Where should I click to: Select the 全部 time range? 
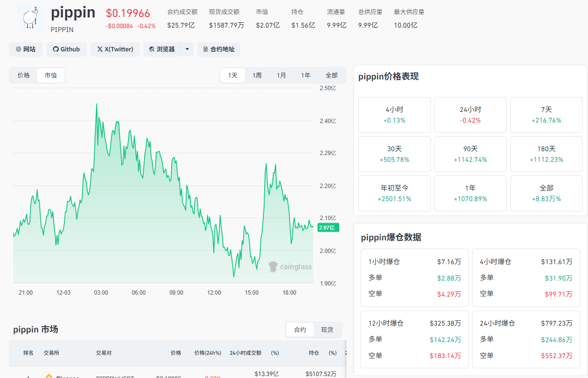click(332, 75)
